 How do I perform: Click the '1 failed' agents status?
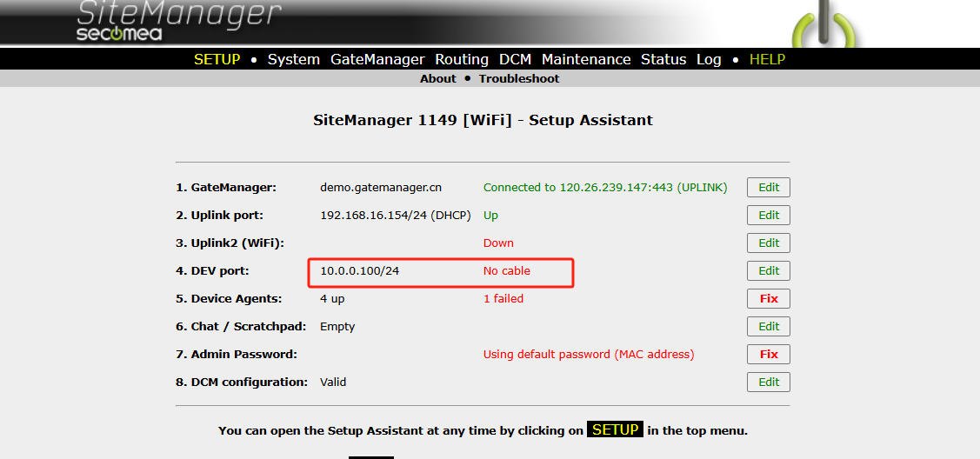tap(503, 298)
